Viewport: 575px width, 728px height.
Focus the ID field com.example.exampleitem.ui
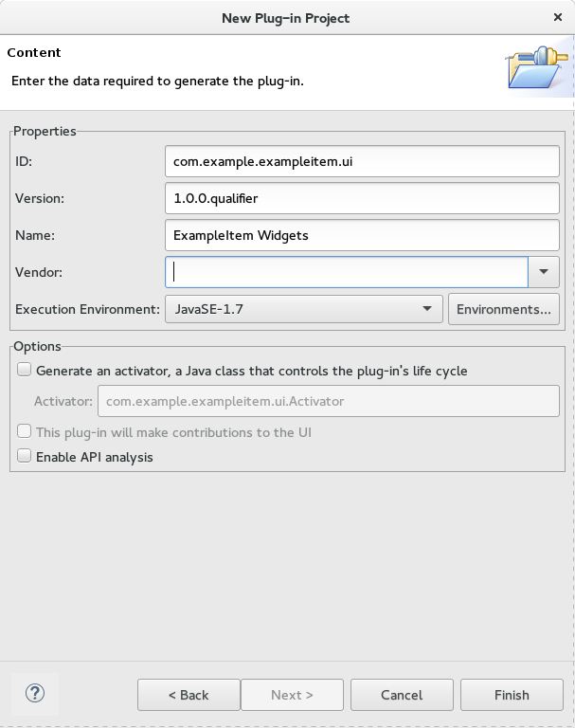[x=362, y=161]
